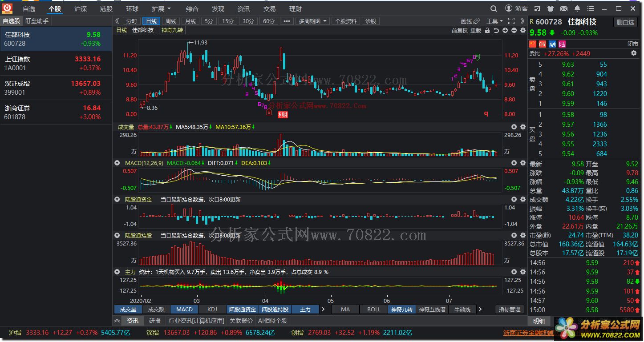Click the undo arrow icon on chart
Screen dimensions: 644x342
[496, 30]
